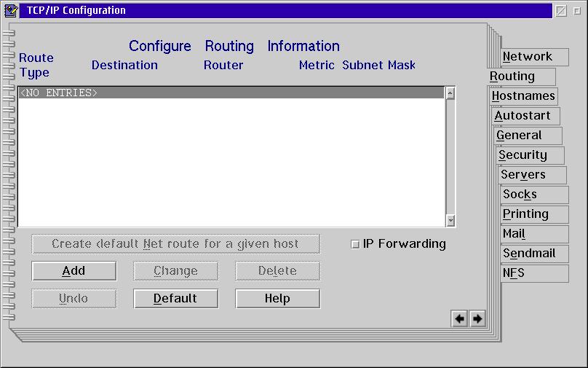
Task: Click the TCP/IP Configuration system menu icon
Action: (11, 10)
